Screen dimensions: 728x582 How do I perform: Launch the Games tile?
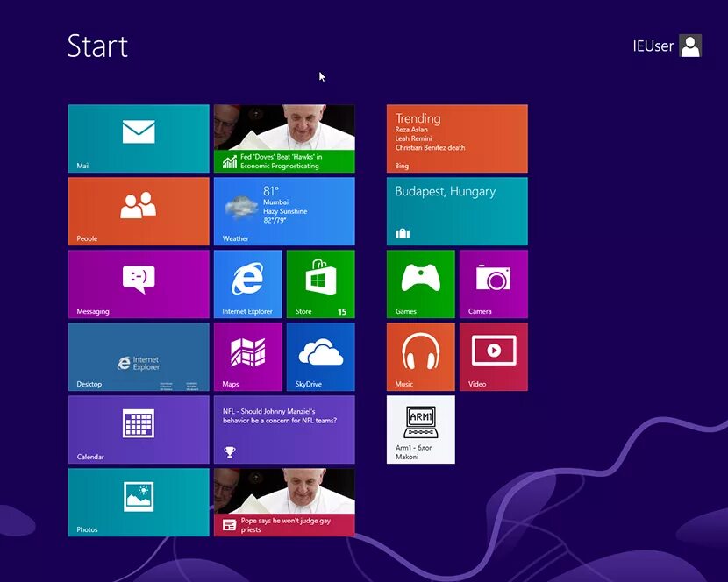pos(421,284)
